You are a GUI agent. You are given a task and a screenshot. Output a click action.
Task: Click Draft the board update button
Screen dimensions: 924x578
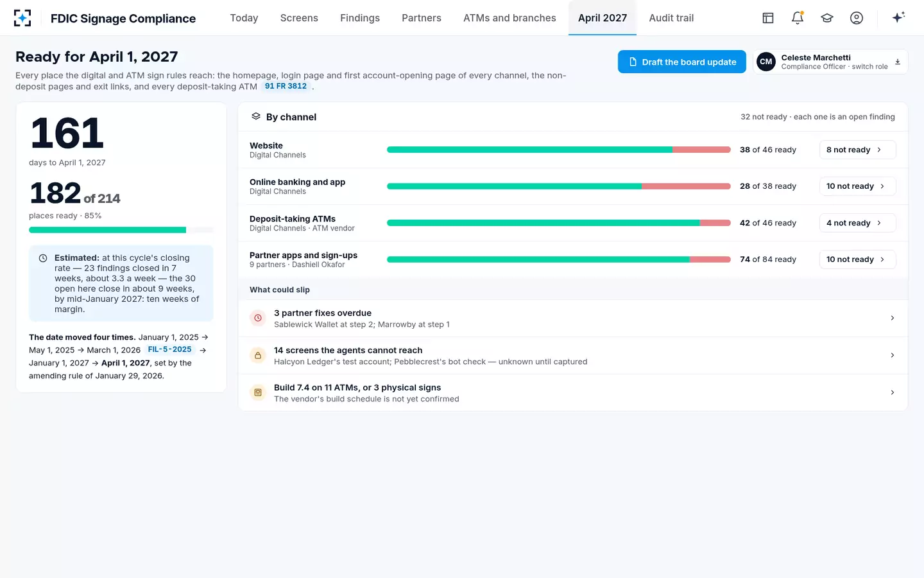(x=682, y=62)
